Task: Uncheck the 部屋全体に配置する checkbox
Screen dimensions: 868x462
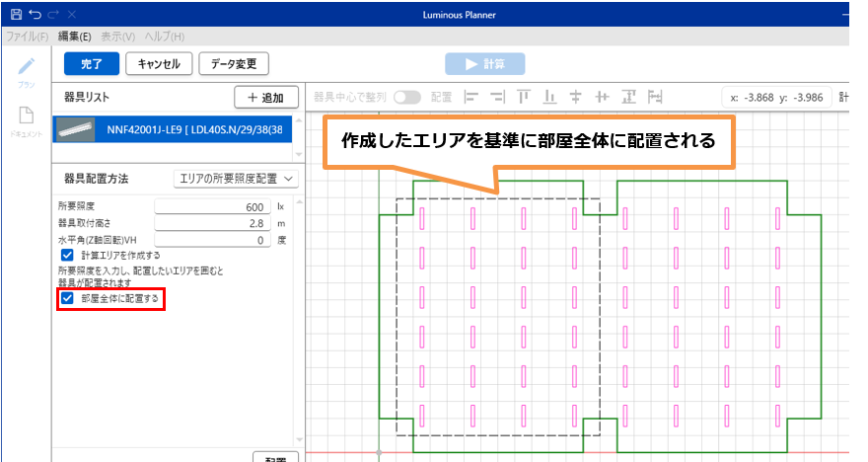Action: coord(67,297)
